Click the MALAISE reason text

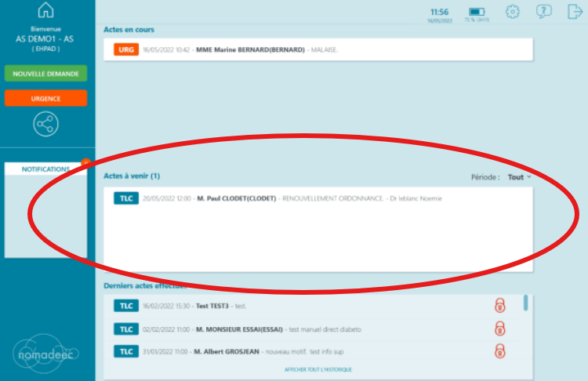(x=325, y=49)
